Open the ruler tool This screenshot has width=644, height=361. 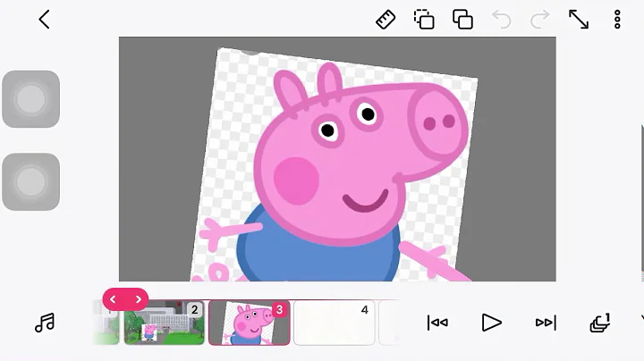tap(386, 20)
